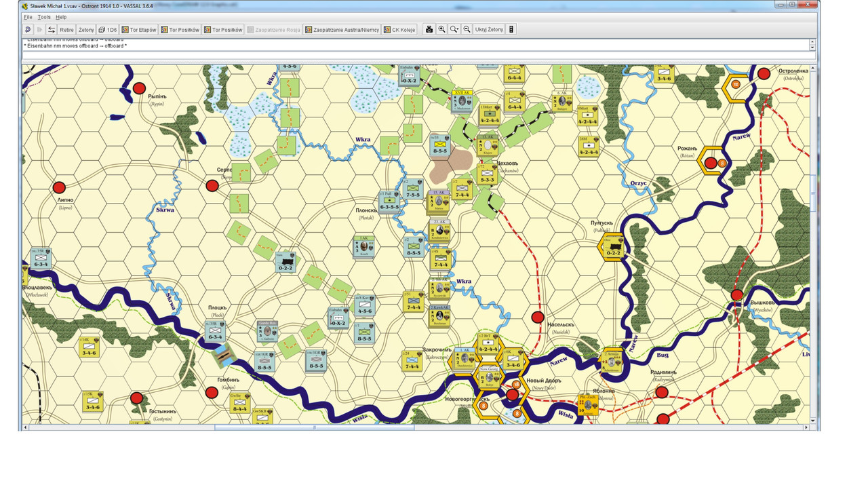Select the 6-3-4 counter near Włocławek

coord(41,258)
